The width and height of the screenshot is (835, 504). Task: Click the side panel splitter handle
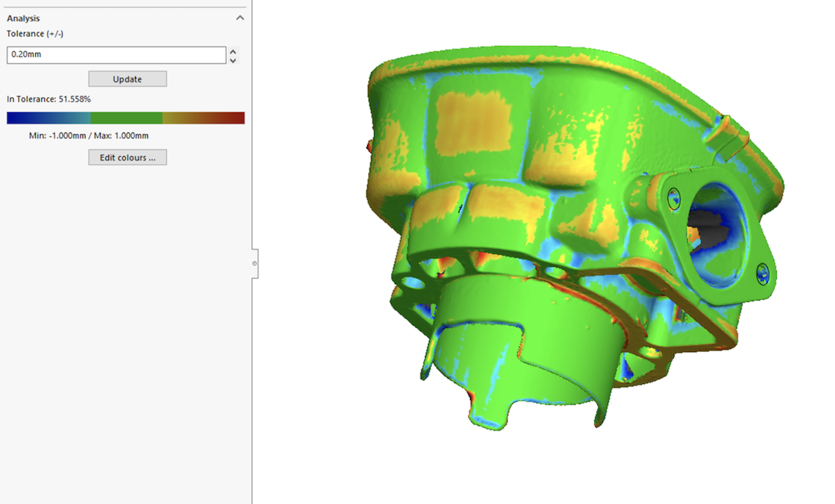(255, 263)
